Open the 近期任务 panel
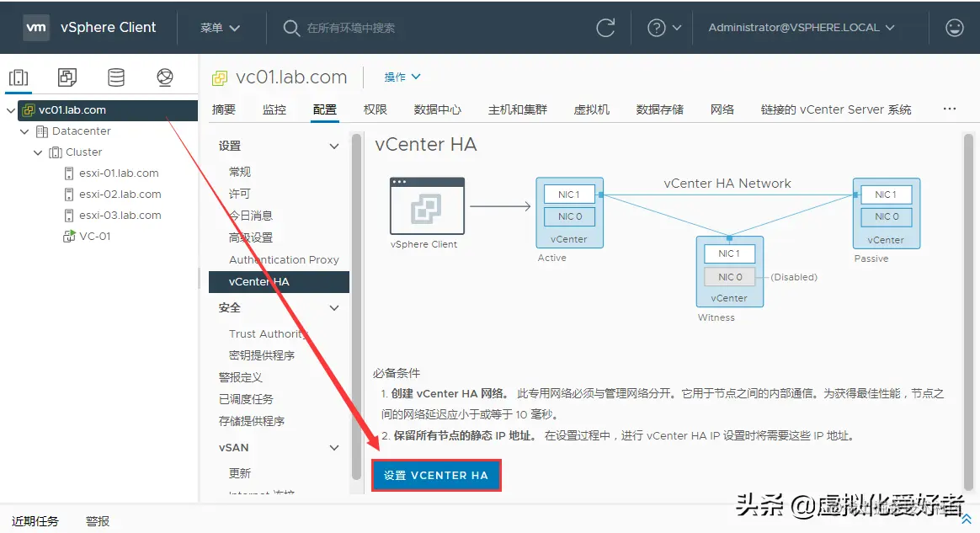 [x=35, y=520]
